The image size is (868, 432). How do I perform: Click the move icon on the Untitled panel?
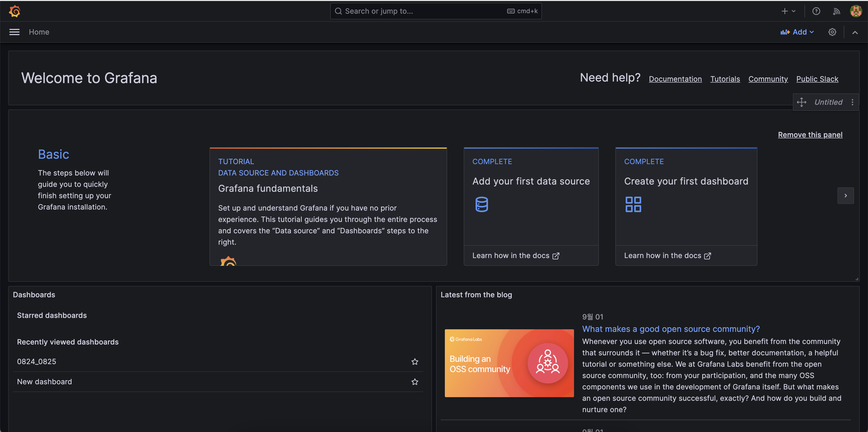click(x=802, y=102)
